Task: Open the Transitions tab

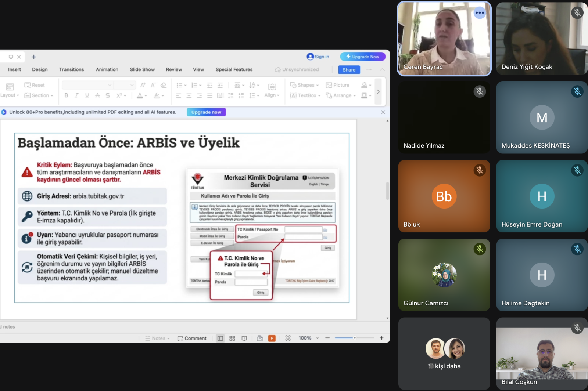Action: click(71, 69)
